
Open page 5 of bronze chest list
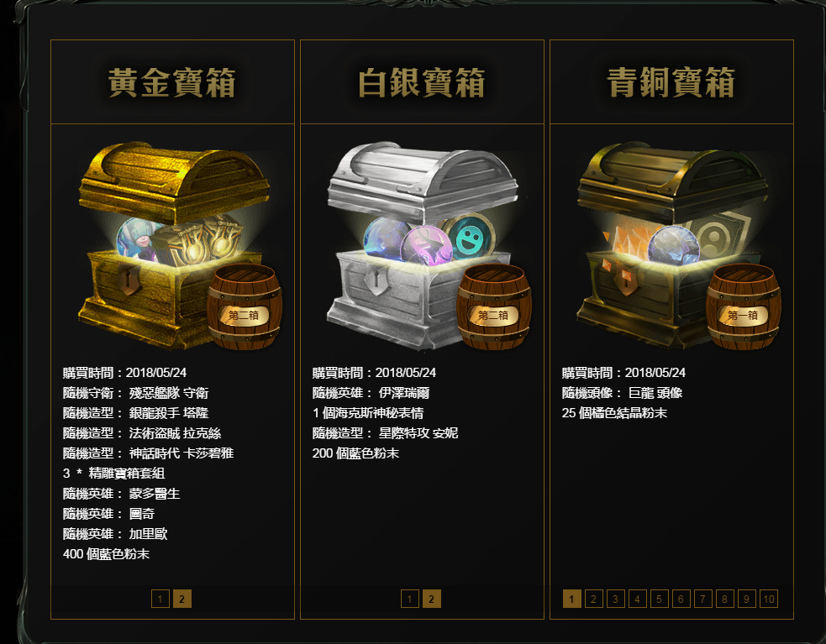pos(659,599)
